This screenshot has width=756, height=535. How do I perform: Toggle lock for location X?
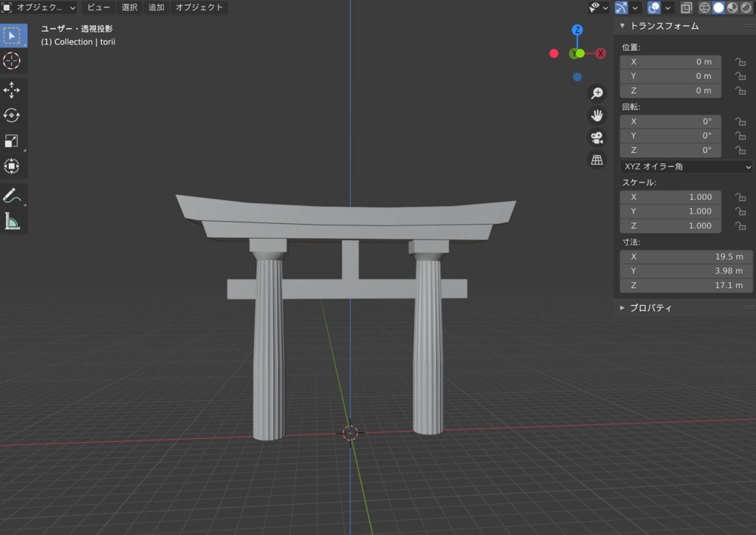pos(740,62)
